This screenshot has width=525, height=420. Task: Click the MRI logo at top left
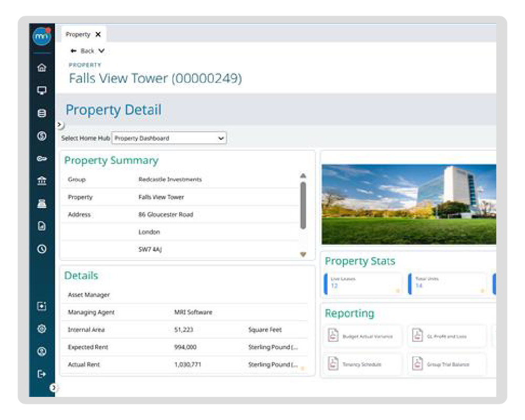tap(41, 37)
